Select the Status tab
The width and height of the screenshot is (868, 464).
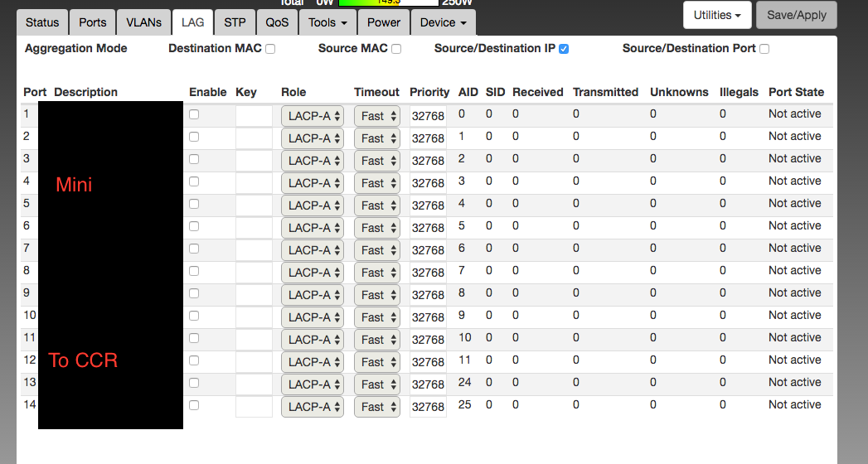[41, 22]
